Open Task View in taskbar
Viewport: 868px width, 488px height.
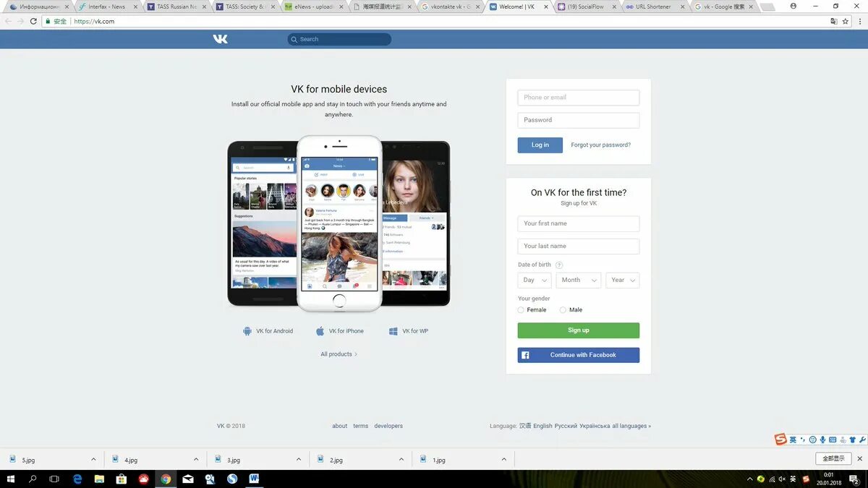[54, 479]
